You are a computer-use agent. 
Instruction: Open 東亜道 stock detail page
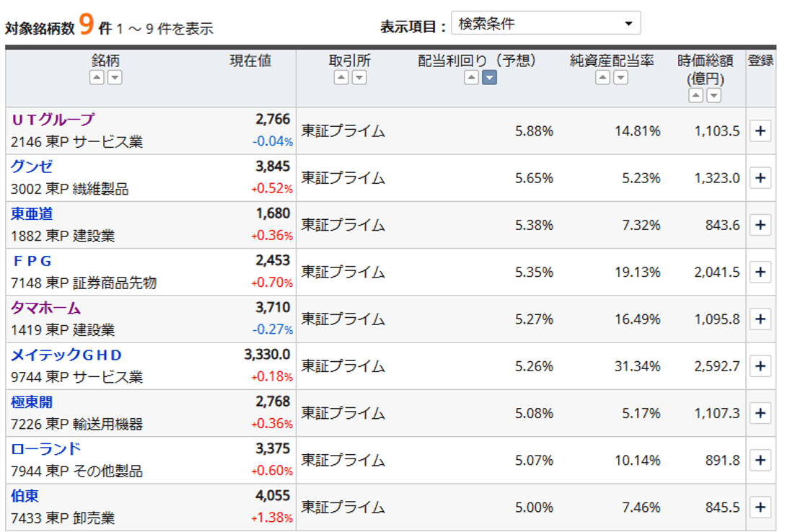point(32,214)
